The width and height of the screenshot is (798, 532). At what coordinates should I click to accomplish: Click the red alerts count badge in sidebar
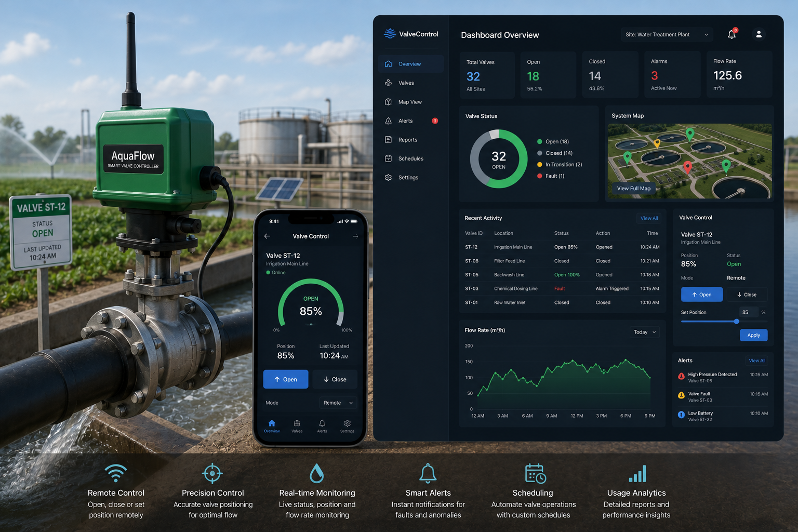[x=435, y=121]
